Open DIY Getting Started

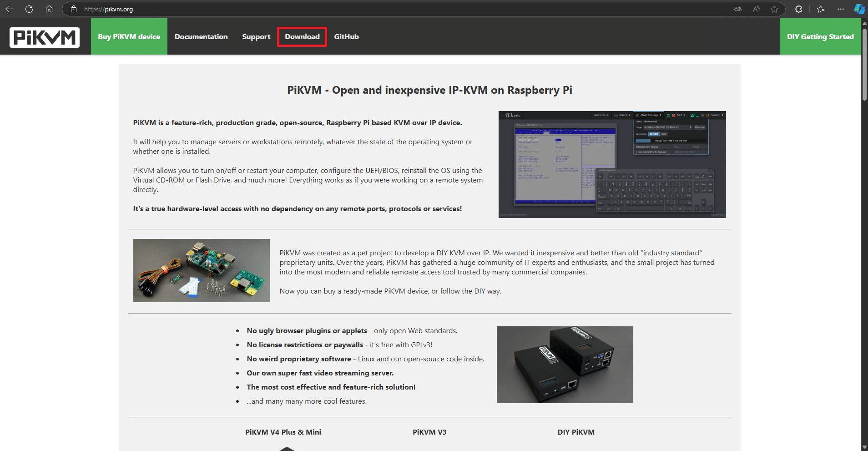coord(820,36)
